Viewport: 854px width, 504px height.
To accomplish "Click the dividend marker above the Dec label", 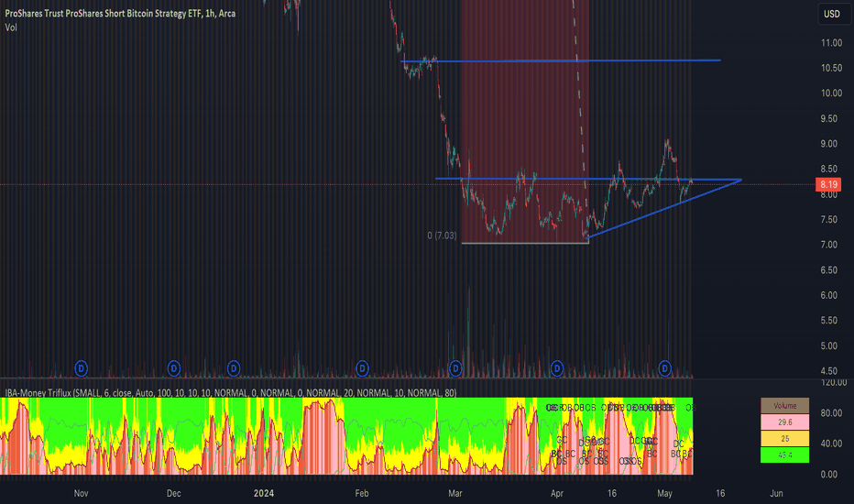I will 174,369.
